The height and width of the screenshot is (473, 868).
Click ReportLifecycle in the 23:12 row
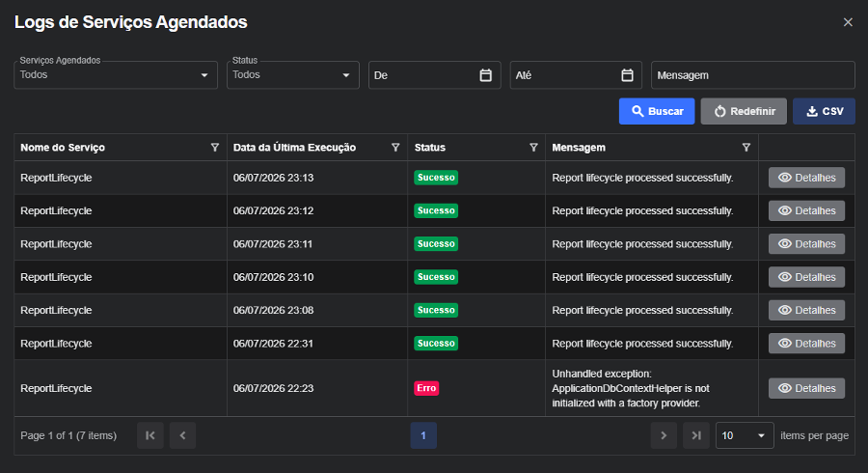(x=56, y=211)
